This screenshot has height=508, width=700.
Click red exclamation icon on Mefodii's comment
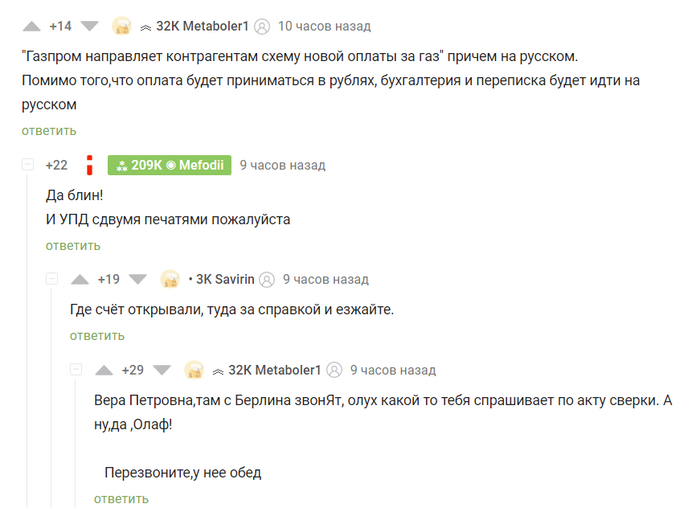tap(90, 165)
